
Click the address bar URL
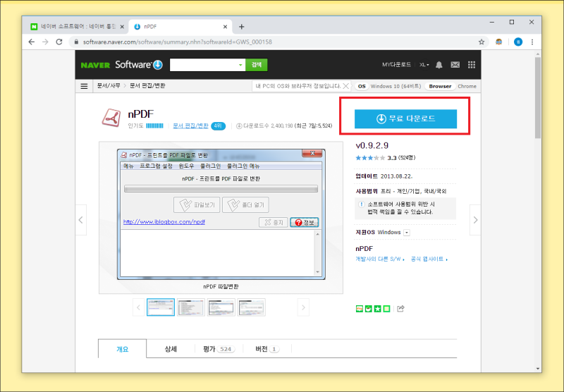click(178, 42)
